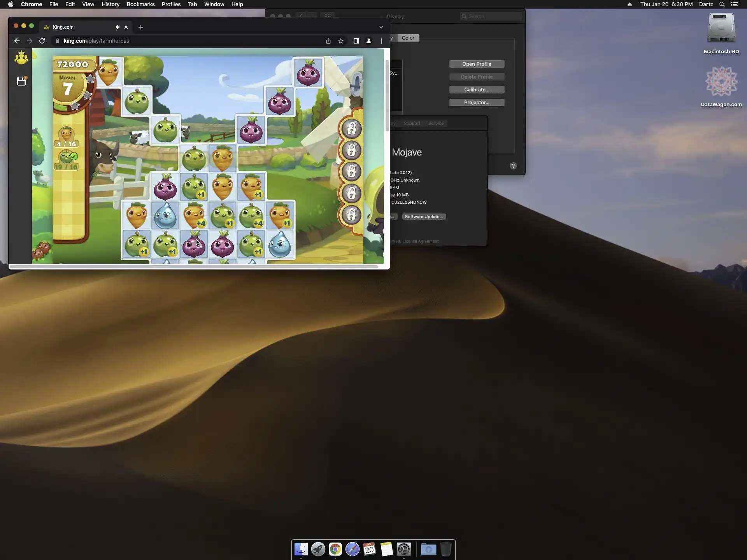Open Chrome side panel icon

[356, 41]
